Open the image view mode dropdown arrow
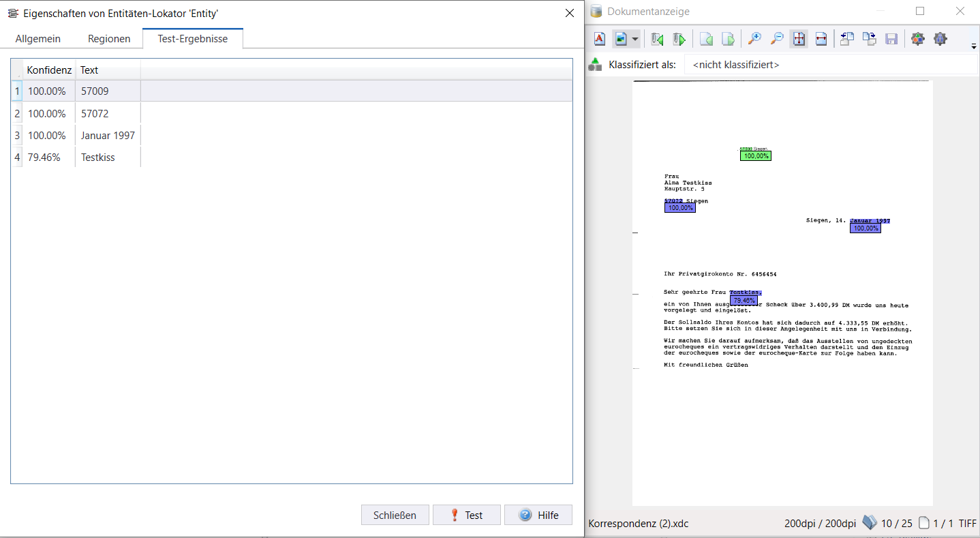This screenshot has width=980, height=538. pos(635,39)
